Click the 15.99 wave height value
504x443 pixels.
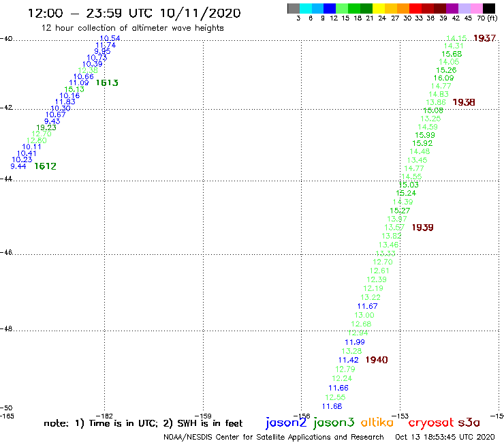(424, 135)
